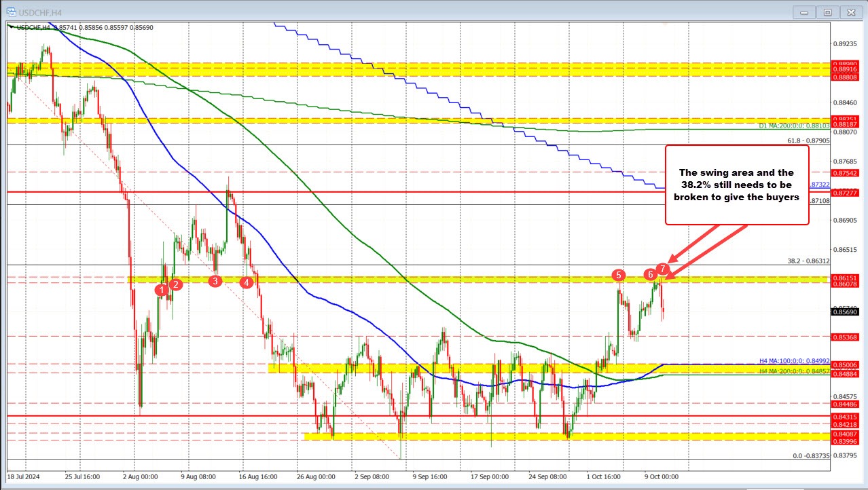Screen dimensions: 868x490
Task: Click the 2 Sep 08:00 time axis label
Action: [x=374, y=477]
